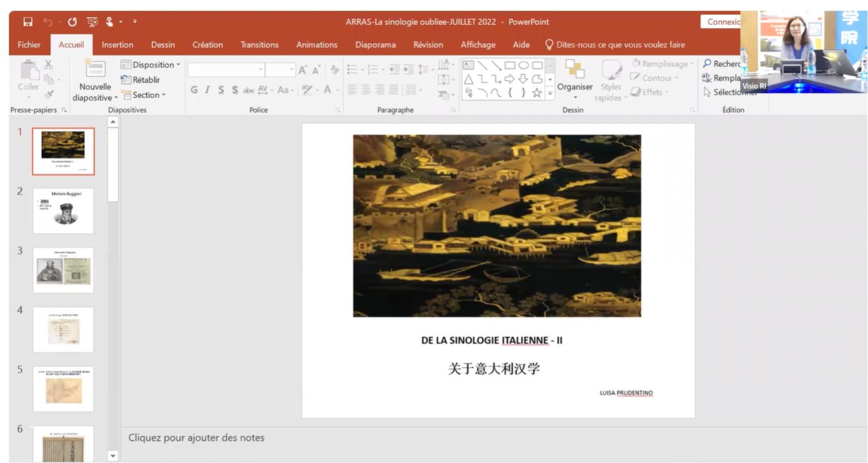Toggle bold formatting (G)

[194, 90]
